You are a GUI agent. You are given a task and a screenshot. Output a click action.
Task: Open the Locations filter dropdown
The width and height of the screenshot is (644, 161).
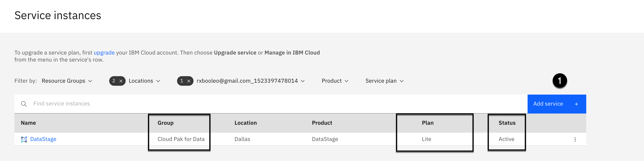coord(144,81)
